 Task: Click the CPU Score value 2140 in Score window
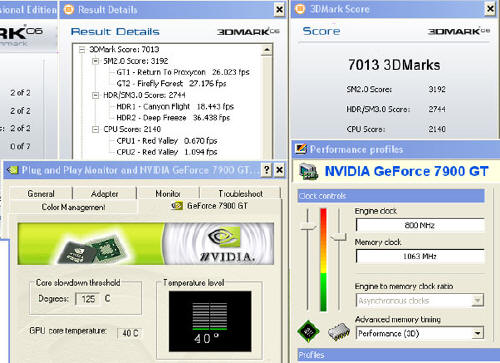pos(437,129)
